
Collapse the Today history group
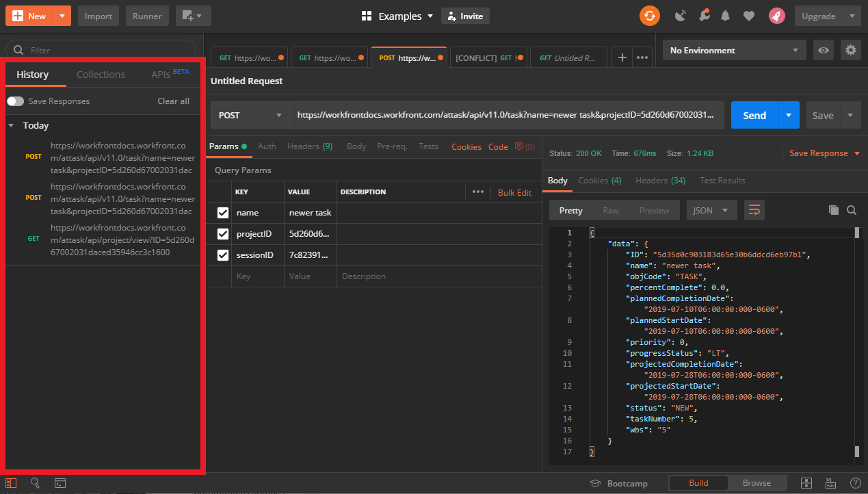tap(11, 126)
